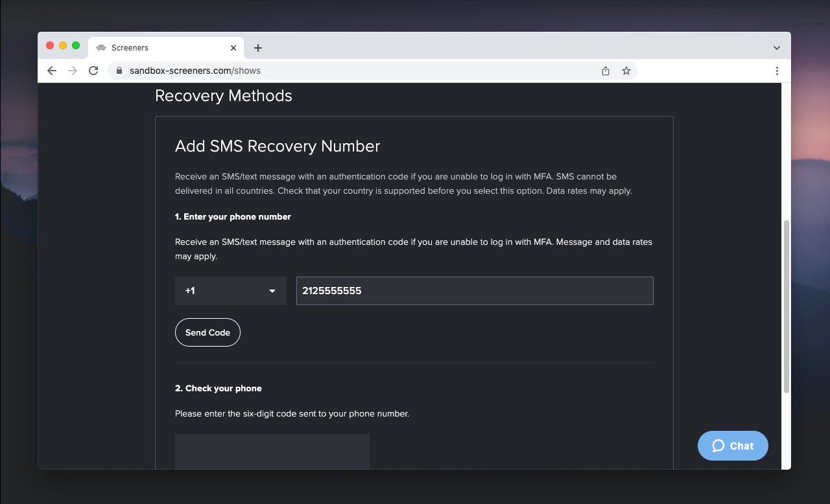This screenshot has width=830, height=504.
Task: Minimize the window with the yellow button
Action: click(x=63, y=45)
